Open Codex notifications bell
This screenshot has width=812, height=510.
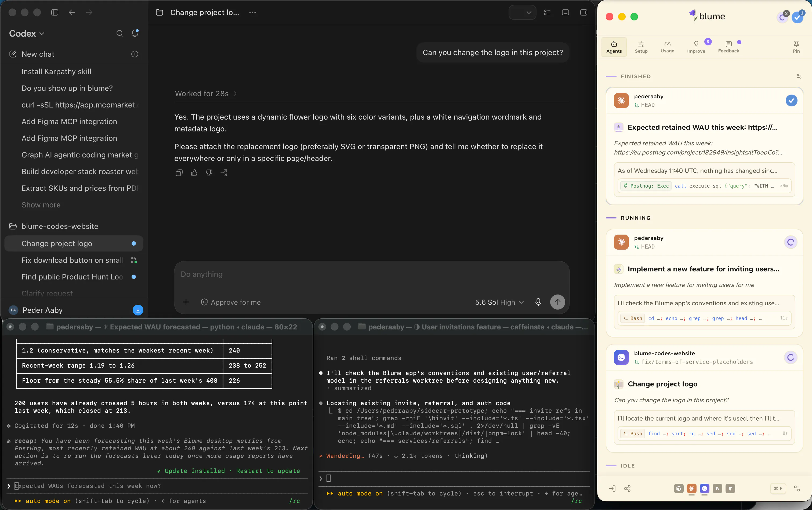click(x=135, y=33)
